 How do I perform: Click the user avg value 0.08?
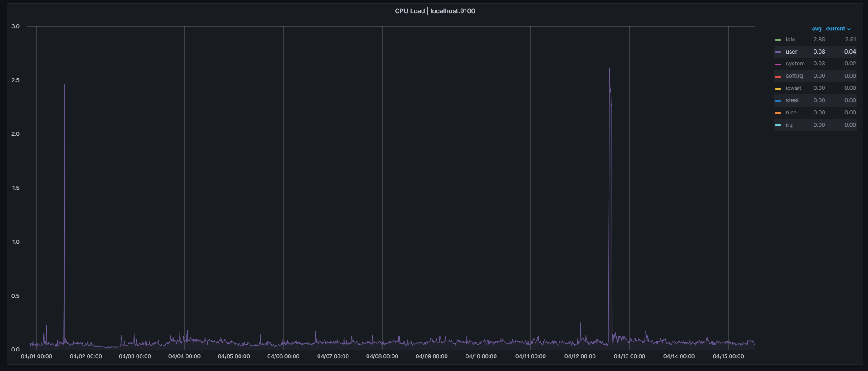(819, 52)
